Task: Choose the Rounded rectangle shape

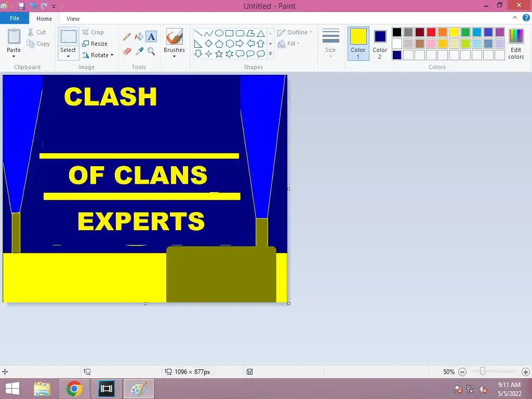Action: pyautogui.click(x=240, y=33)
